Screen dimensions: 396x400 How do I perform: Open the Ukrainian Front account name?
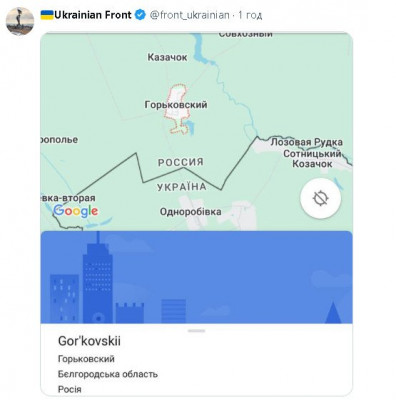point(93,15)
